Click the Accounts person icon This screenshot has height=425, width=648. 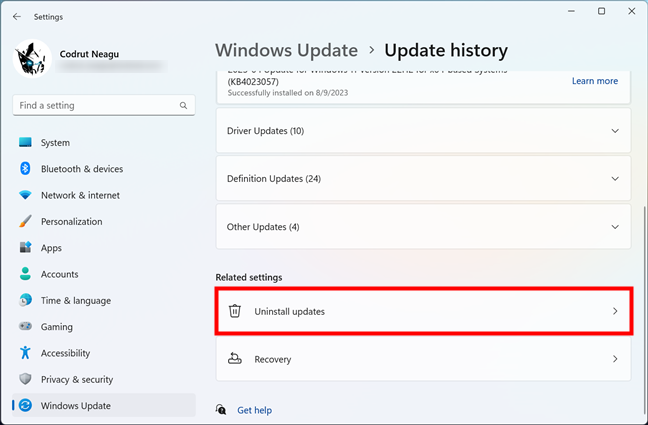point(25,274)
